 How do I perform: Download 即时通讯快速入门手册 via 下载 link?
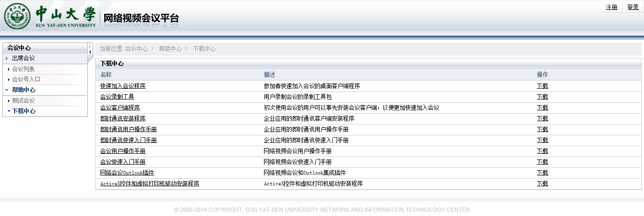[x=543, y=141]
